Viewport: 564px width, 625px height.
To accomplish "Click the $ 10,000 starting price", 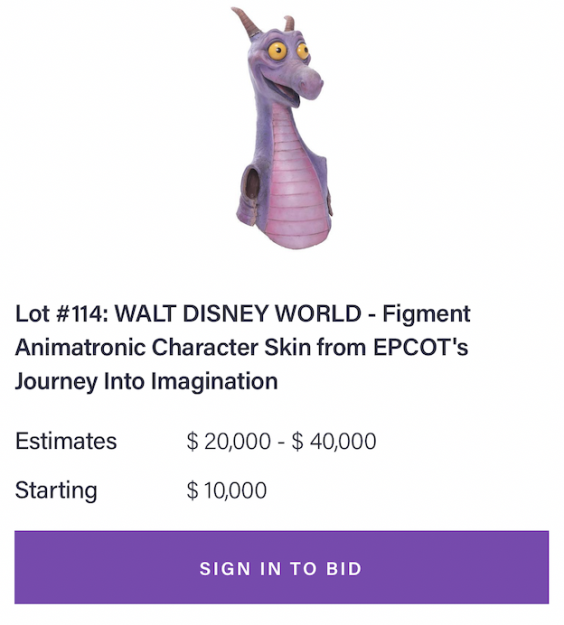I will click(227, 491).
